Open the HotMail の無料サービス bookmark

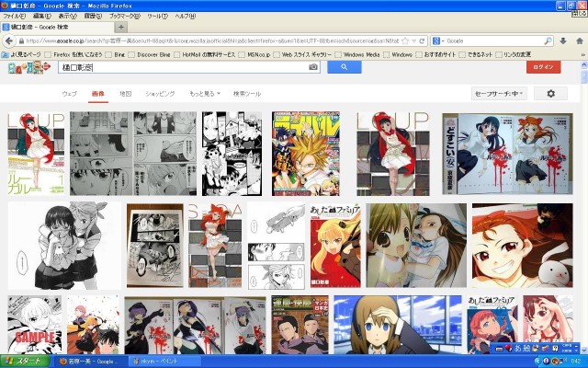pos(204,54)
